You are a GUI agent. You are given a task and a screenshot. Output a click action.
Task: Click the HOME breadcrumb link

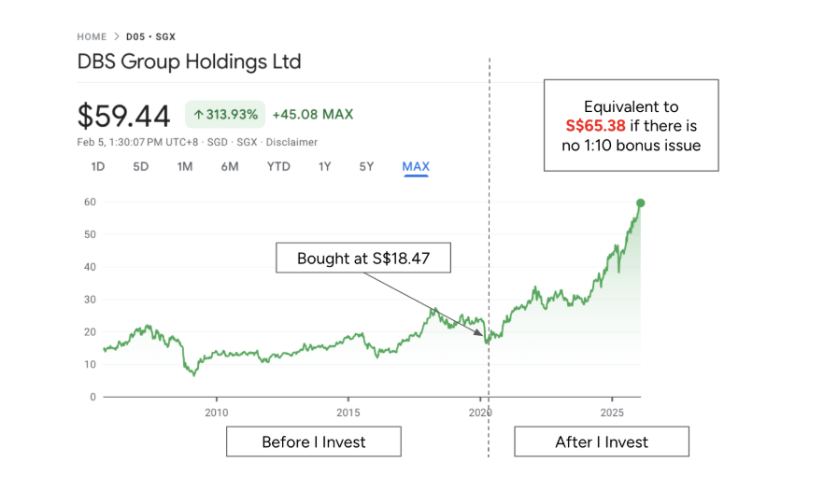pyautogui.click(x=92, y=37)
